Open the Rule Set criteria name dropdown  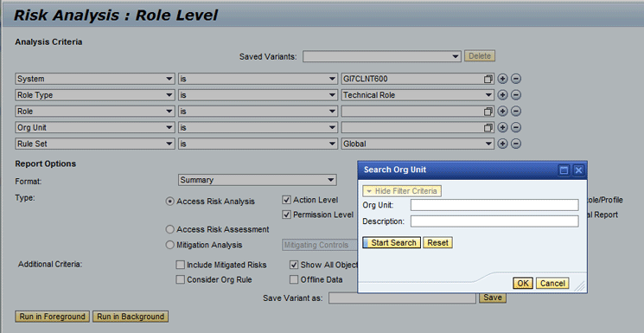(x=169, y=144)
